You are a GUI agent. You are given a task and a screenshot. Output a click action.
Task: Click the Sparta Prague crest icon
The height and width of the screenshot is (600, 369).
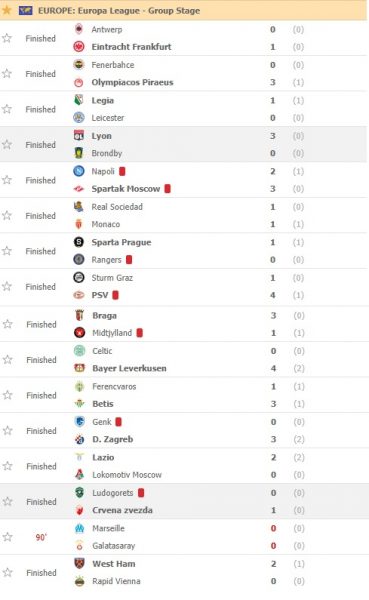pyautogui.click(x=79, y=242)
